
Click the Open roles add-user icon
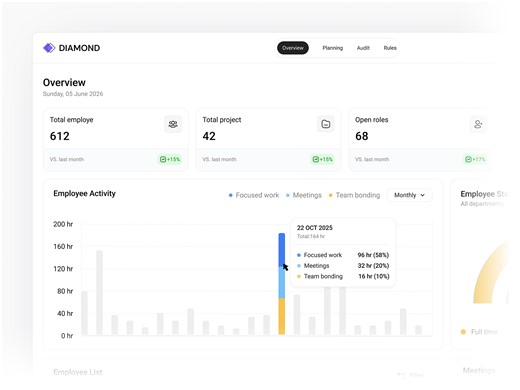[x=478, y=124]
